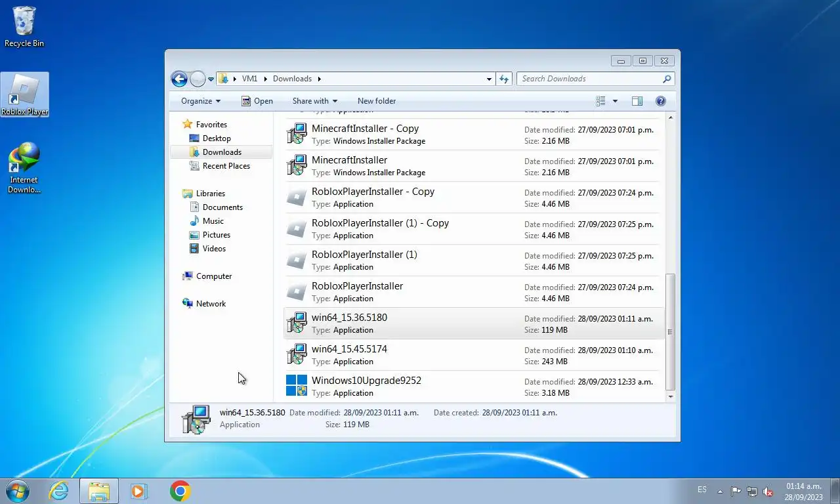This screenshot has height=504, width=840.
Task: Open the Documents library
Action: click(x=222, y=207)
